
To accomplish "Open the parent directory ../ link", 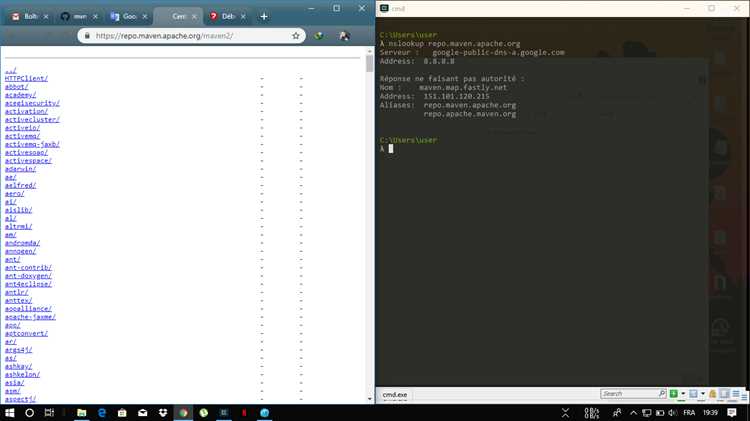I will click(x=11, y=70).
